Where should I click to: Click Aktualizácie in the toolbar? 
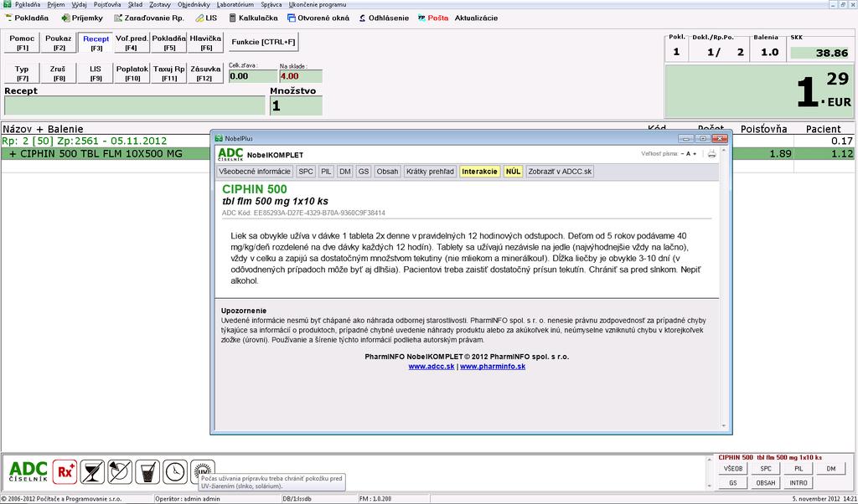tap(476, 18)
